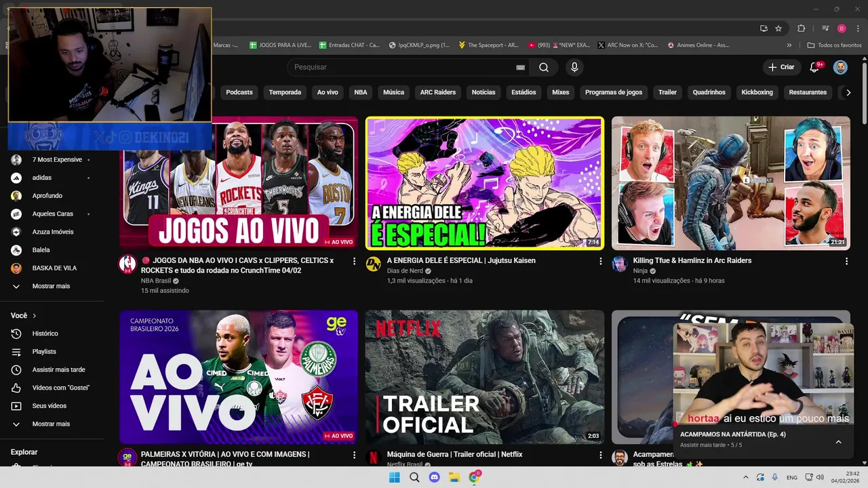Viewport: 868px width, 488px height.
Task: Open the A ENERGIA DELE É ESPECIAL thumbnail
Action: click(x=484, y=183)
